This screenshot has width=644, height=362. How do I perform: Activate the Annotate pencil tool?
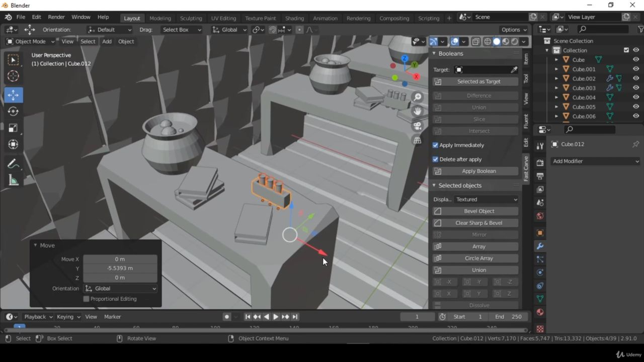pos(14,164)
